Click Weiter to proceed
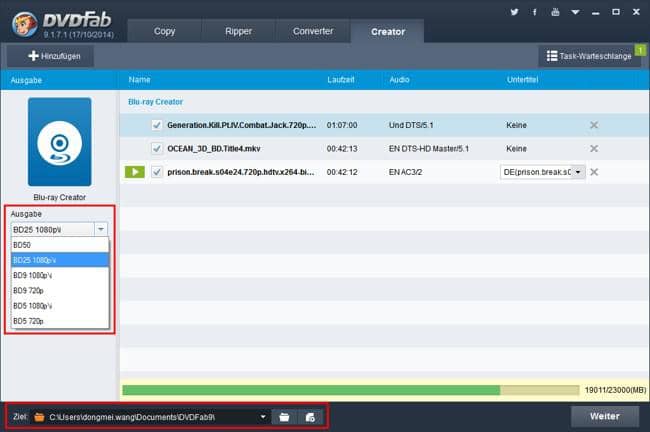Viewport: 650px width, 432px height. click(x=605, y=416)
